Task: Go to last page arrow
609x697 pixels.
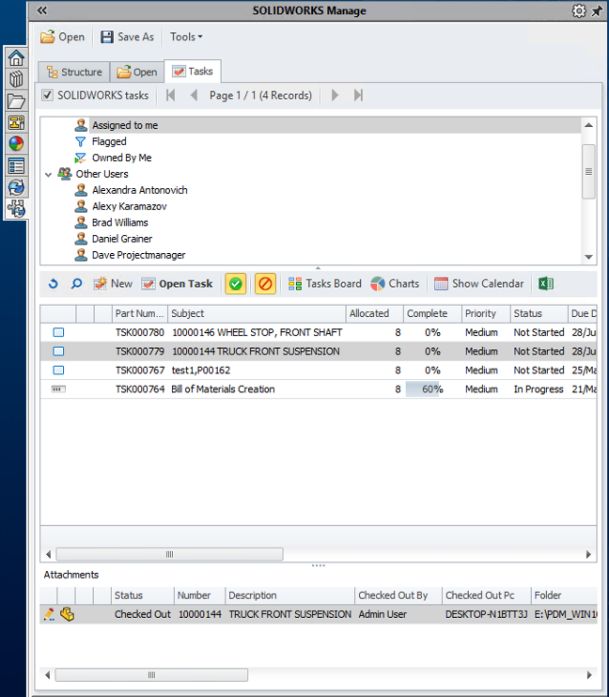Action: 358,95
